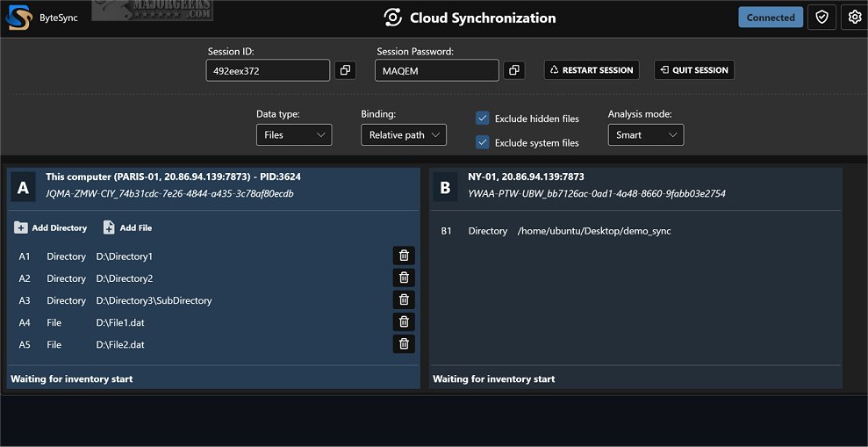Remove D:\Directory2 using trash icon

point(404,278)
